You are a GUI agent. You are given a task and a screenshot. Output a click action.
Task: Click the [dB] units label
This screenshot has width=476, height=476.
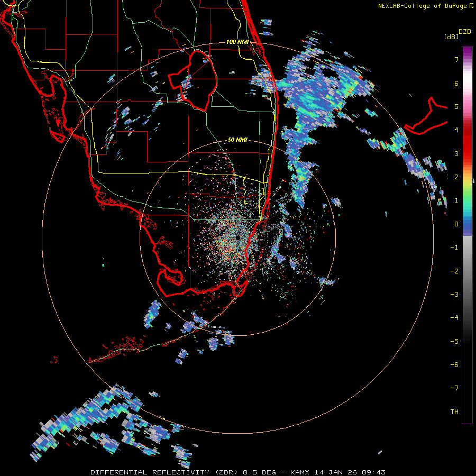click(x=451, y=36)
